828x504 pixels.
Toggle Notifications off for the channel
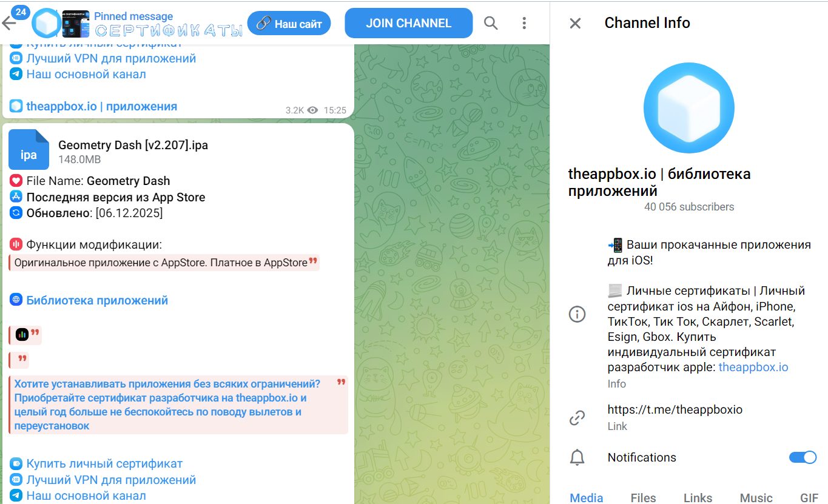[x=803, y=457]
